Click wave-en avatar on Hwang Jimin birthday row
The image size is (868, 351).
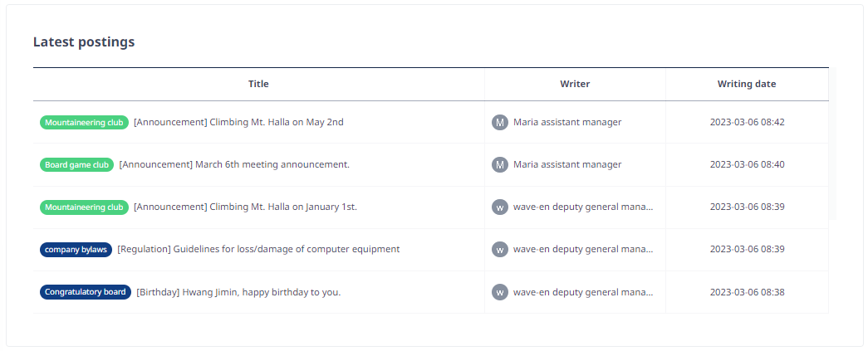[500, 292]
